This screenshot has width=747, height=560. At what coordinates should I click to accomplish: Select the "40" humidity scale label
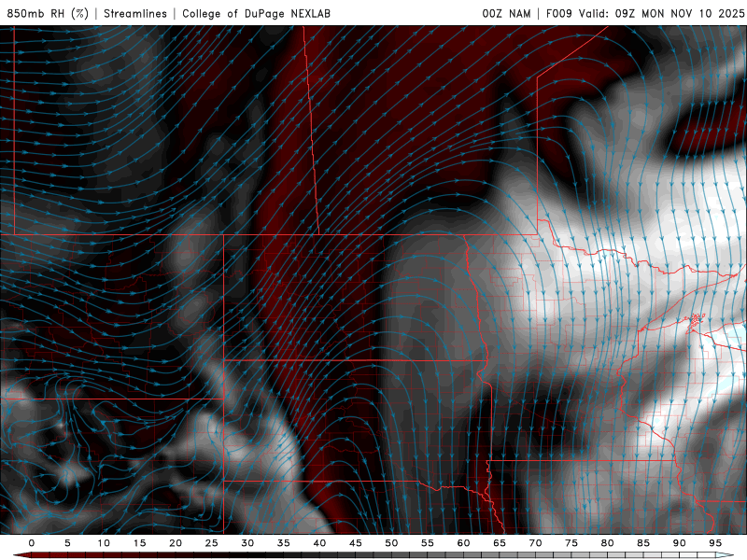(319, 543)
